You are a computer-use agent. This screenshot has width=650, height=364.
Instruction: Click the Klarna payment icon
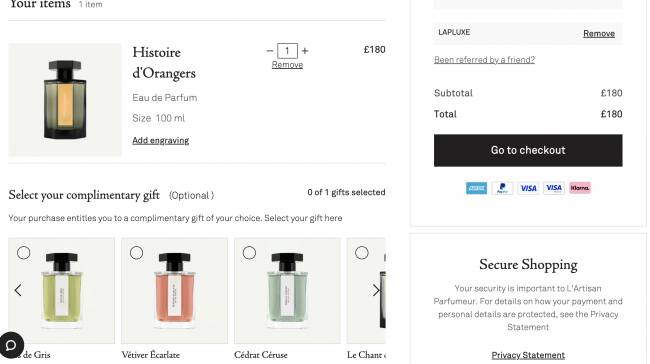pyautogui.click(x=580, y=188)
